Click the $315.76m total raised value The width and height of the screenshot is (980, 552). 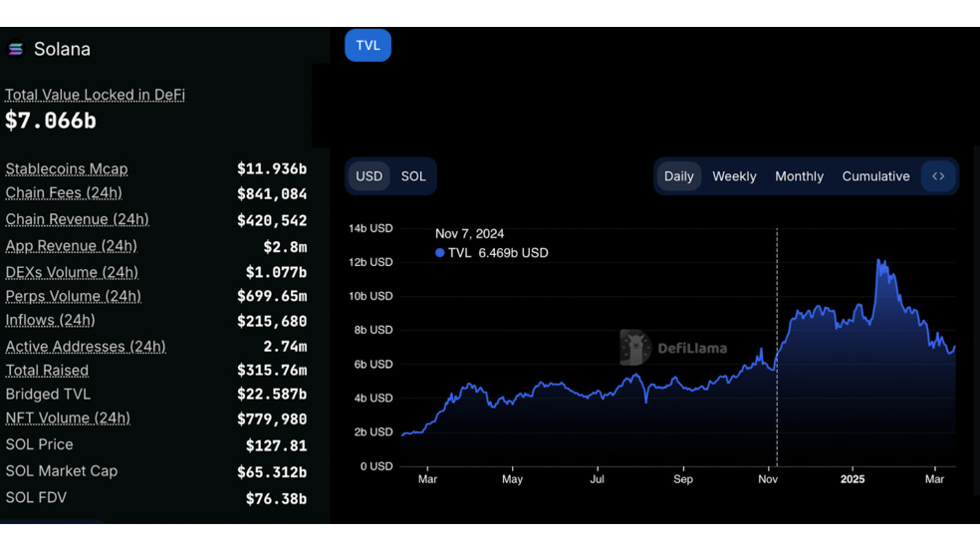pyautogui.click(x=272, y=370)
